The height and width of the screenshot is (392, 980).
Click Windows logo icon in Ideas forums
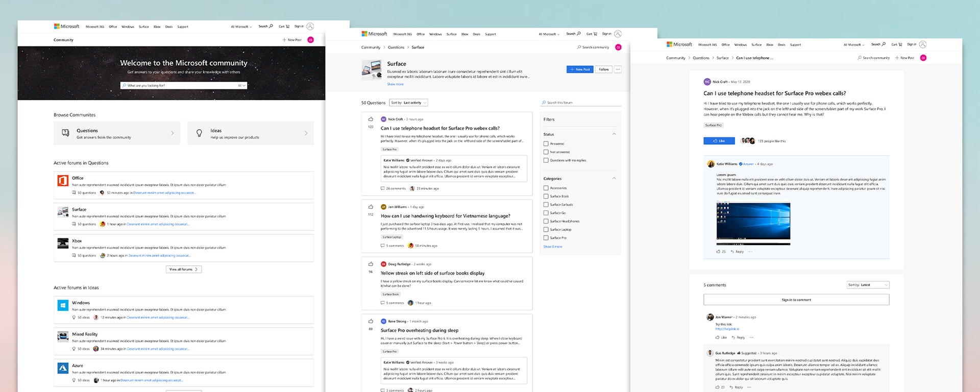pos(63,305)
